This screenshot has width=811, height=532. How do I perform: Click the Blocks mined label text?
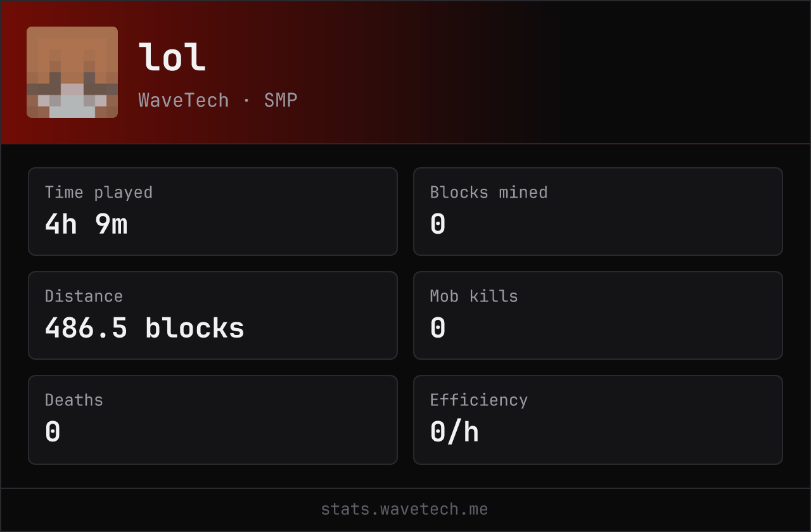[489, 193]
